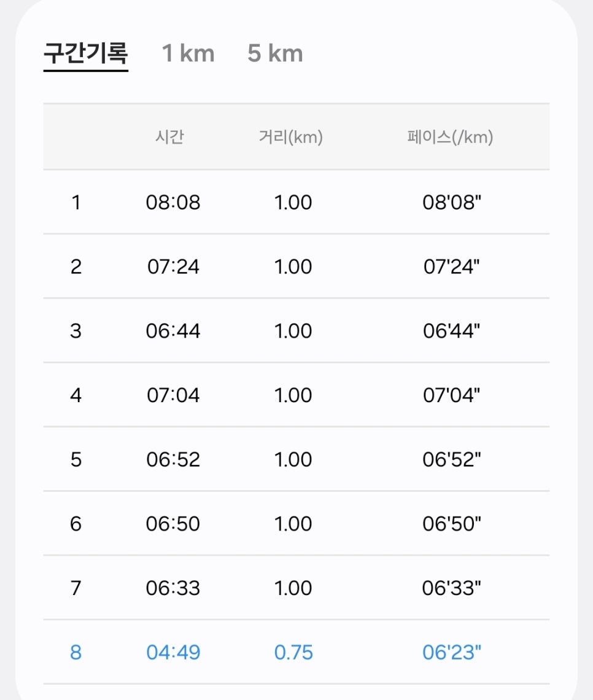
Task: Select the 구간기록 tab
Action: point(86,53)
